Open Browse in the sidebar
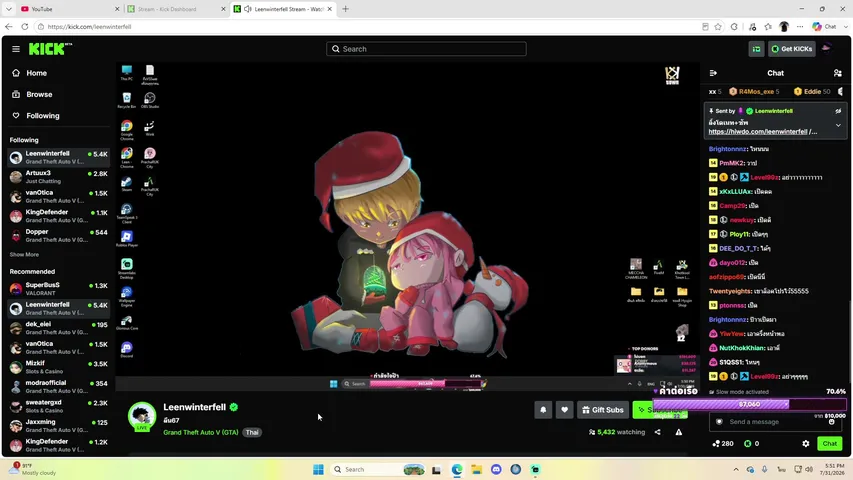The height and width of the screenshot is (480, 853). click(33, 94)
